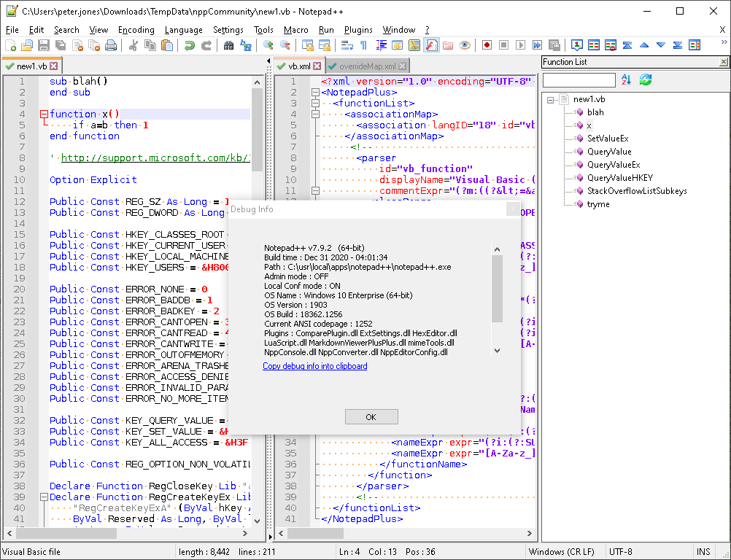Toggle the Document Map panel
731x560 pixels.
[x=414, y=45]
